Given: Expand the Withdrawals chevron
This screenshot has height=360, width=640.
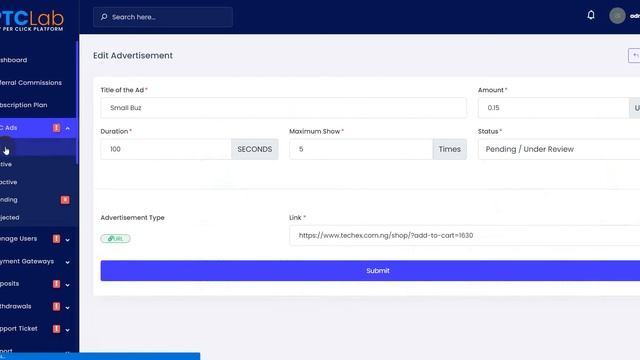Looking at the screenshot, I should [68, 307].
